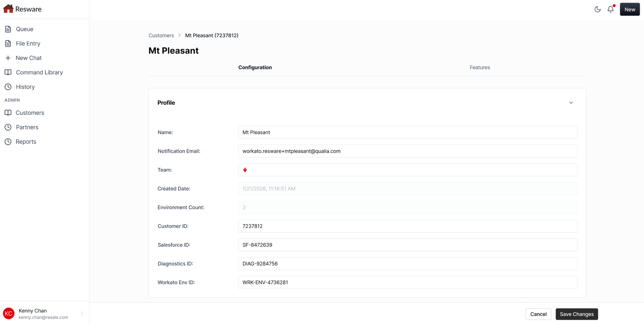
Task: Focus the Workato Env ID field
Action: click(408, 282)
